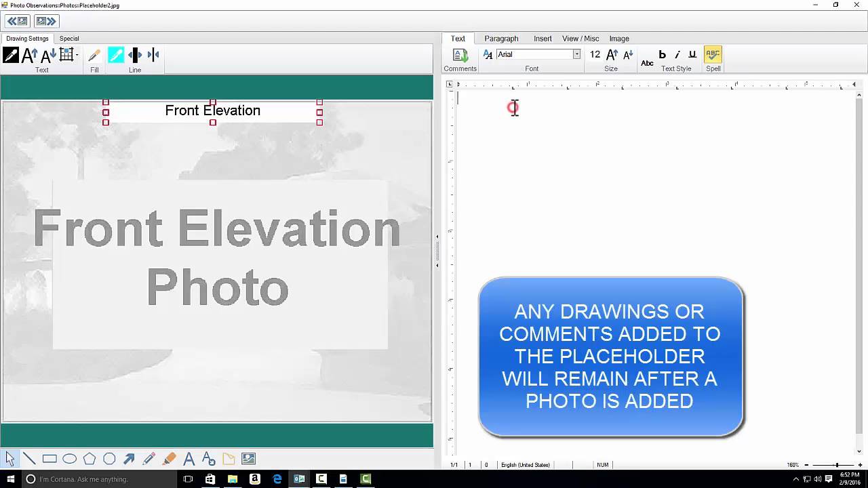Select the Line drawing tool
The image size is (868, 488).
coord(29,459)
